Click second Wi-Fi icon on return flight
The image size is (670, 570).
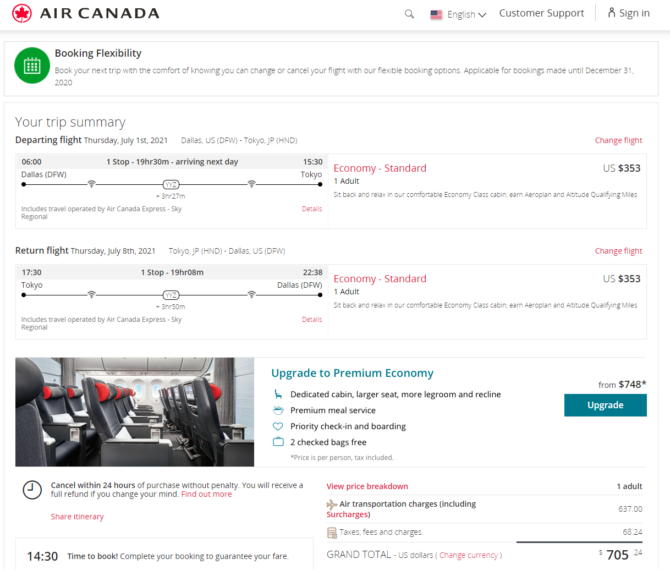click(252, 294)
